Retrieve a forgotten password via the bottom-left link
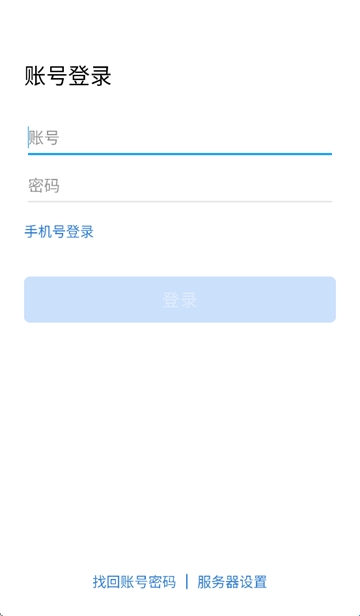 [x=134, y=582]
